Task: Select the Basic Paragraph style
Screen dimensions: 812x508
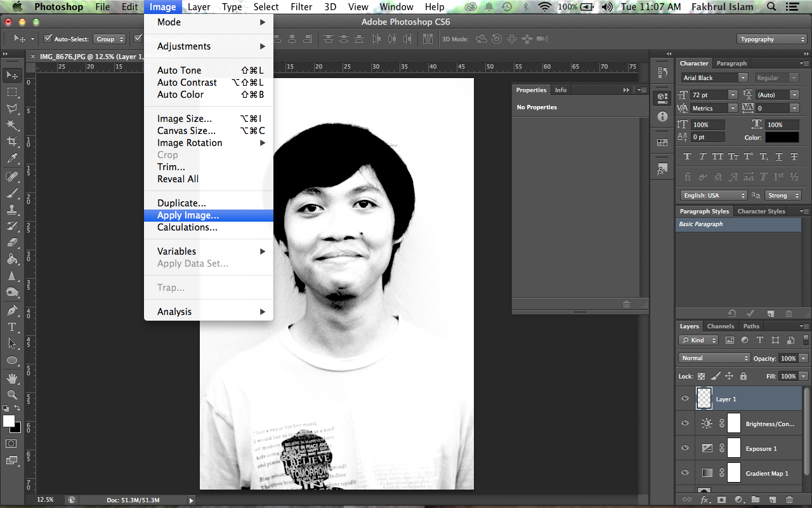Action: coord(738,224)
